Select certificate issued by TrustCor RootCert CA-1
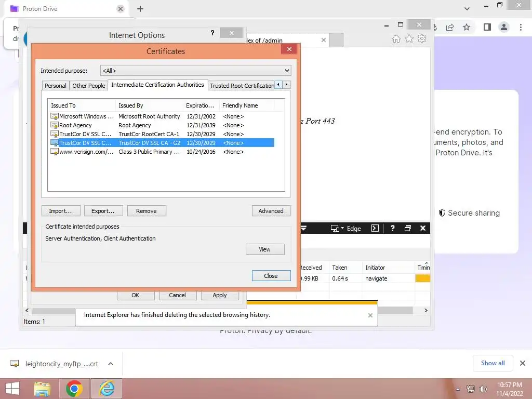The height and width of the screenshot is (399, 532). click(x=162, y=134)
